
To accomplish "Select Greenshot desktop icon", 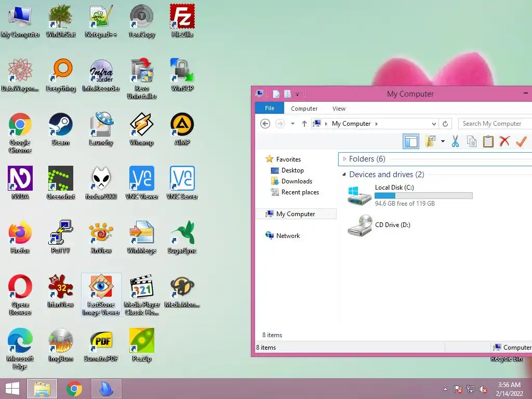I will pyautogui.click(x=60, y=182).
